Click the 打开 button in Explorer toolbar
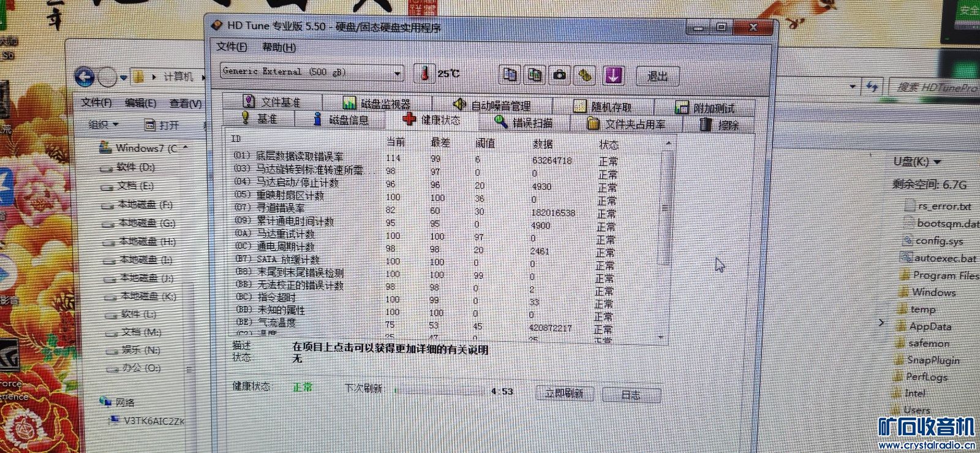This screenshot has height=453, width=980. [162, 126]
